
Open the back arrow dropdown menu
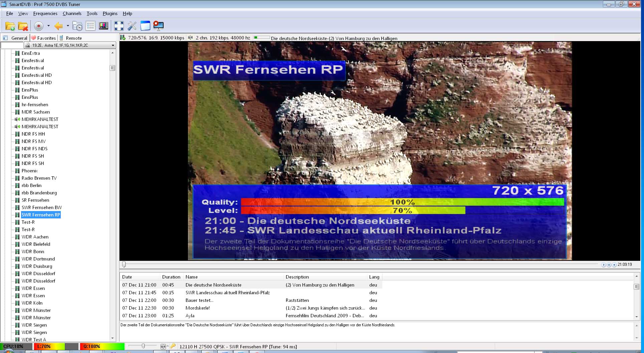tap(68, 26)
